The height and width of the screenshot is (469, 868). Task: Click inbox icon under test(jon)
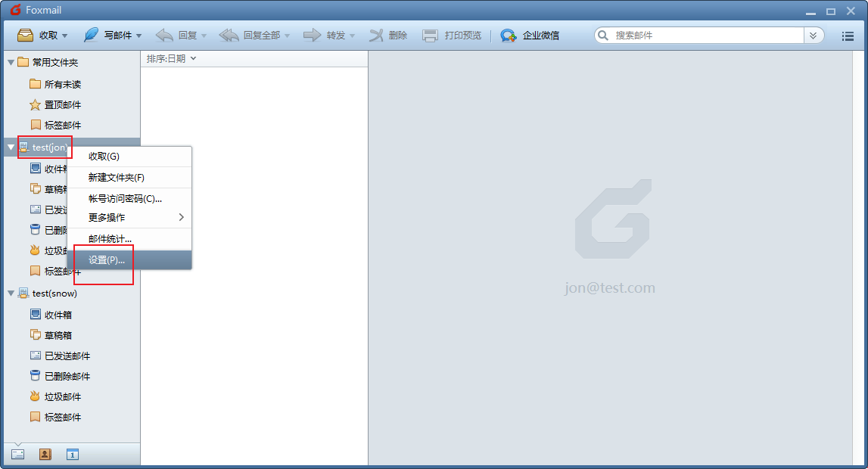click(36, 168)
